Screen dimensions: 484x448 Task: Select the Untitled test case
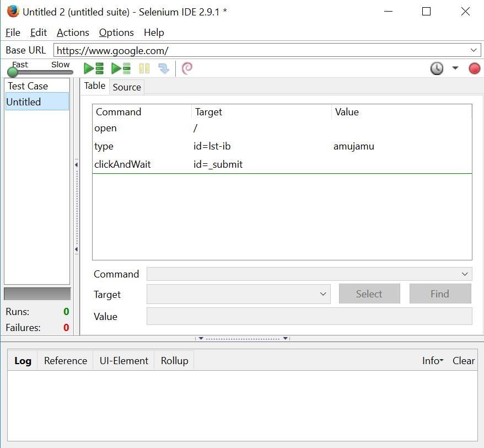[x=37, y=102]
